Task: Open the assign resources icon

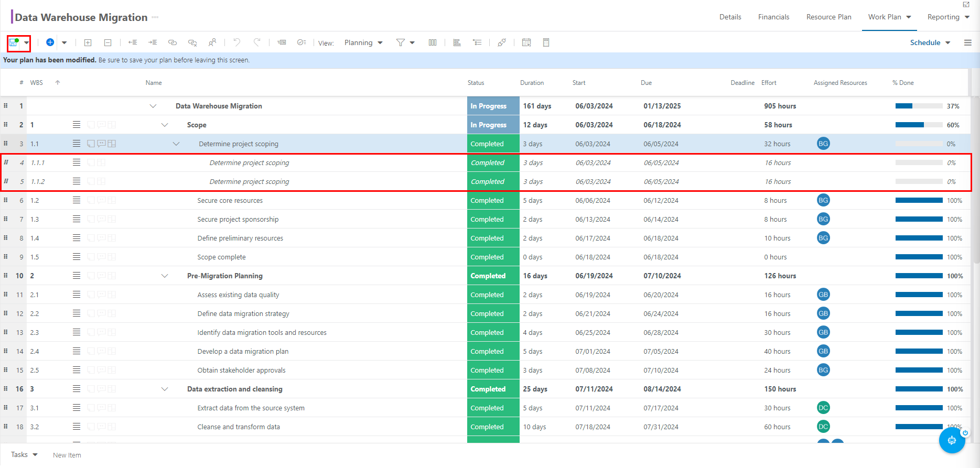Action: coord(212,42)
